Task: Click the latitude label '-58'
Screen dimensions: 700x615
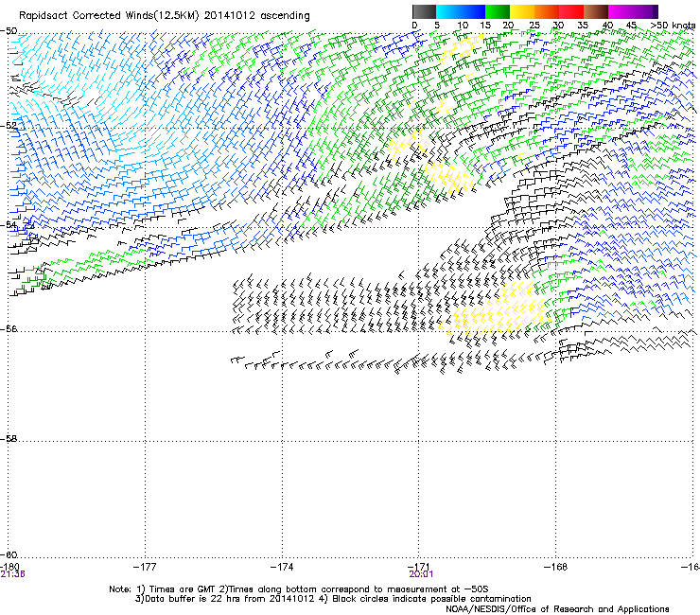Action: click(9, 439)
